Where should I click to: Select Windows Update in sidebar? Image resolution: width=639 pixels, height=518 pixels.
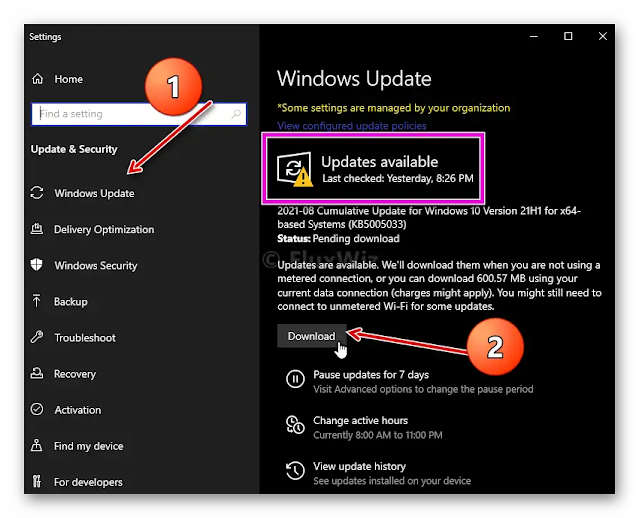(x=94, y=193)
